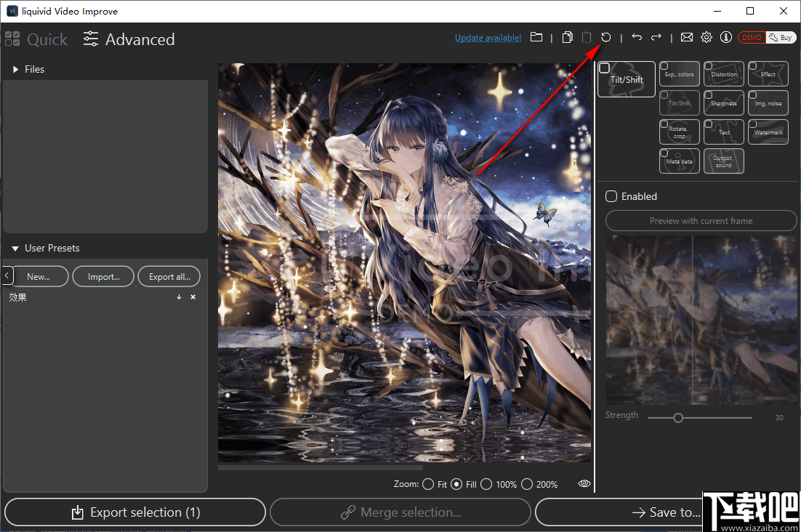Screen dimensions: 801x532
Task: Select the Text tool panel
Action: coord(723,132)
